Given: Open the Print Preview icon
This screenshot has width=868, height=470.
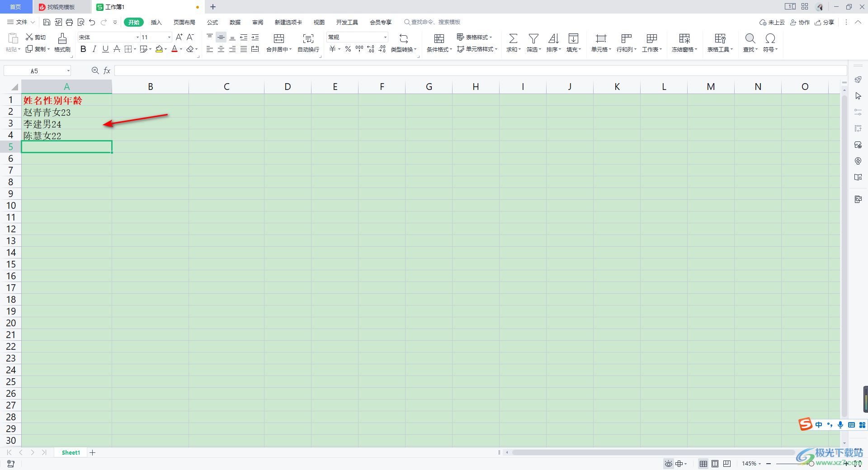Looking at the screenshot, I should [x=81, y=22].
